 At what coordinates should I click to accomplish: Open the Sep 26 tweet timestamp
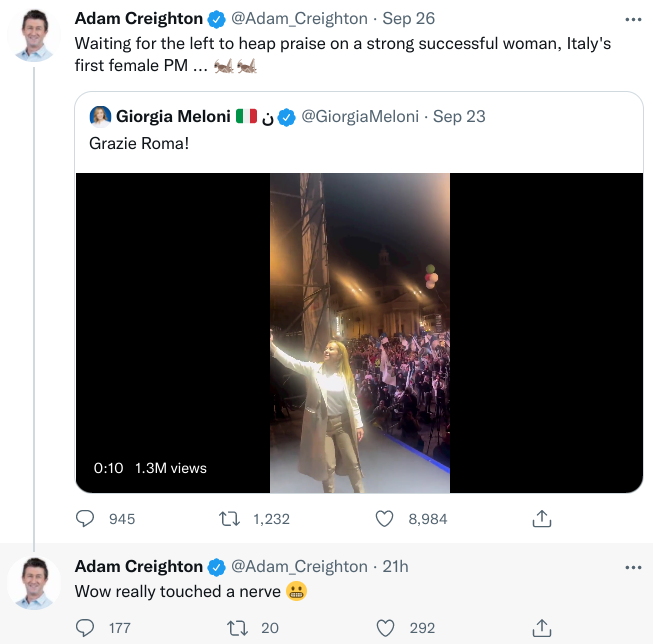410,19
